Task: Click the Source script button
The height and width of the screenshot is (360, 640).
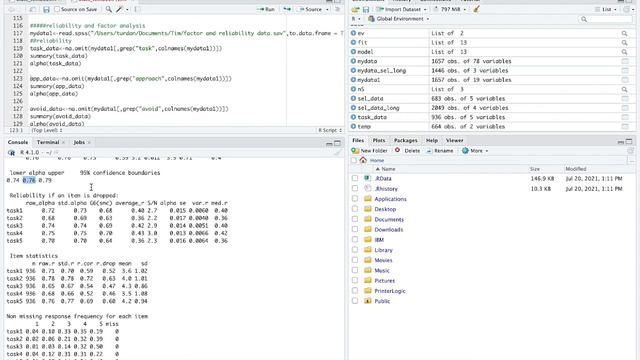Action: [x=310, y=9]
